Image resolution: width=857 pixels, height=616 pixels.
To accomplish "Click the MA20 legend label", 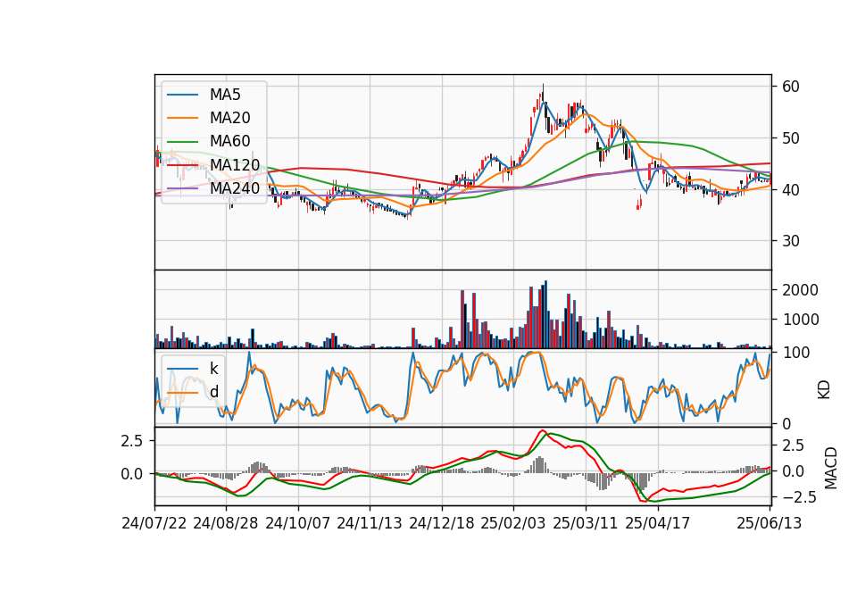I will tap(229, 118).
